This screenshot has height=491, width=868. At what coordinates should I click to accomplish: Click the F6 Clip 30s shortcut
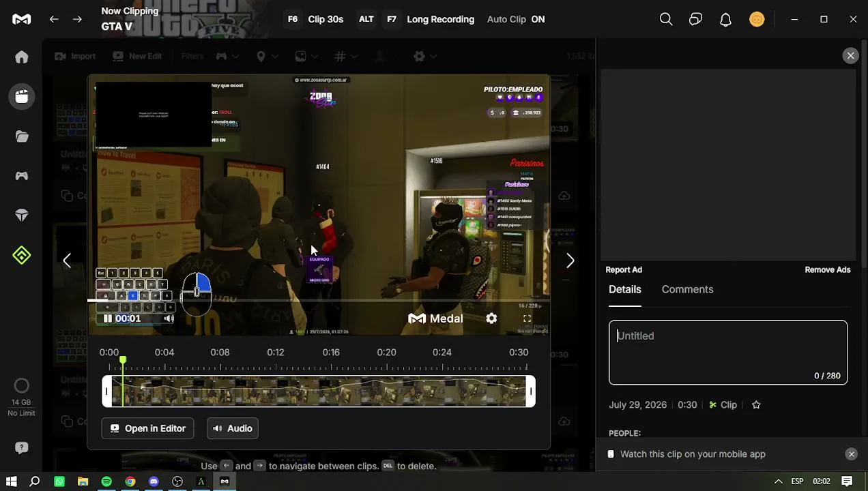(x=315, y=19)
